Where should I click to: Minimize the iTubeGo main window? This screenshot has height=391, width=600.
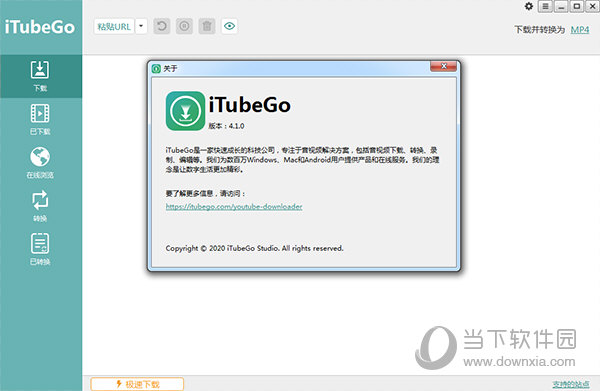[561, 7]
